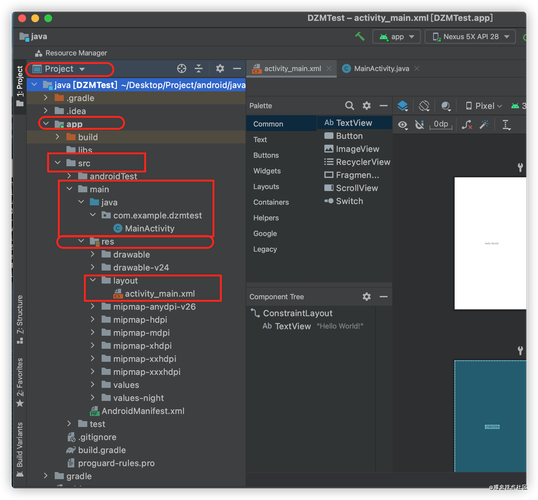Click the green hammer Build icon
The width and height of the screenshot is (538, 500).
tap(360, 36)
